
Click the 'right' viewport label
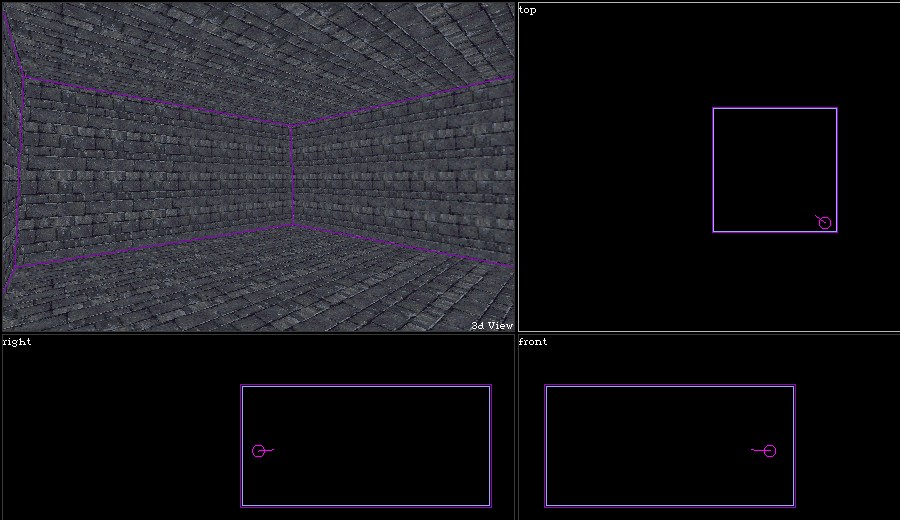click(17, 342)
